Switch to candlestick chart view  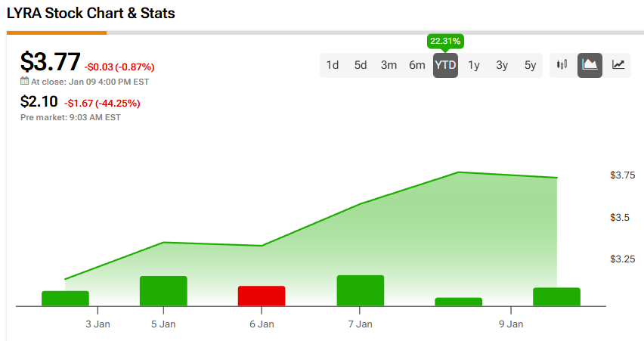(x=562, y=65)
